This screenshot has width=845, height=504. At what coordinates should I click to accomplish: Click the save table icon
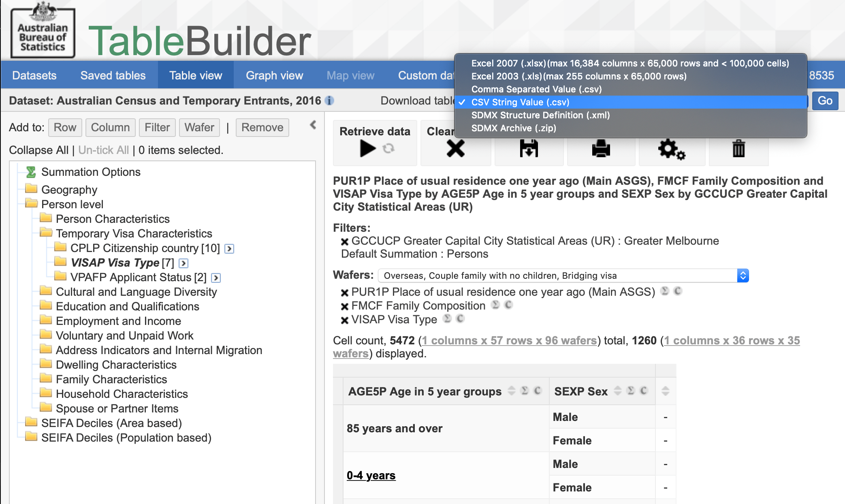click(x=529, y=148)
